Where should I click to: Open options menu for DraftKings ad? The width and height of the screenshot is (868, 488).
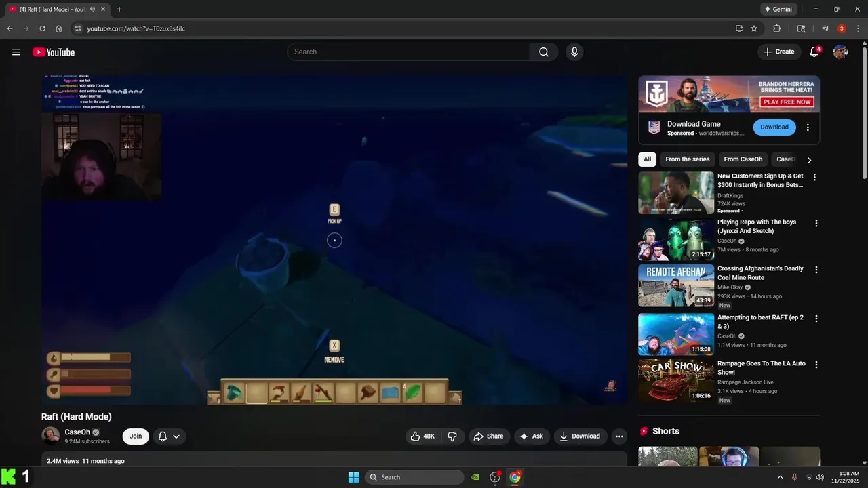point(814,178)
